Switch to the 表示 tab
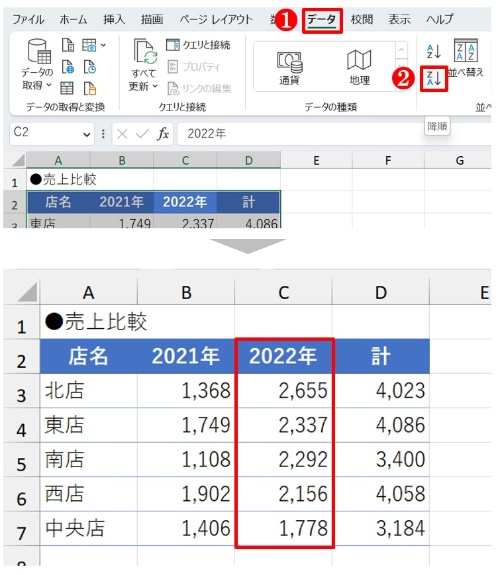The width and height of the screenshot is (500, 575). 399,19
